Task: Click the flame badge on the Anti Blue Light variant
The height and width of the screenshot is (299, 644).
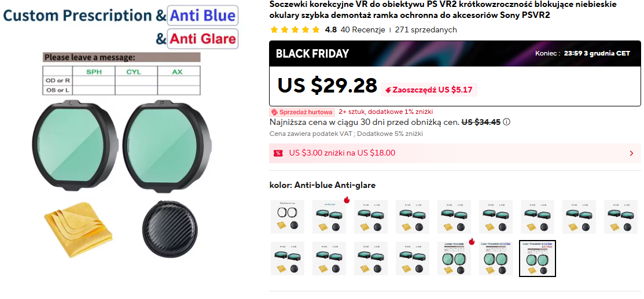Action: [346, 200]
